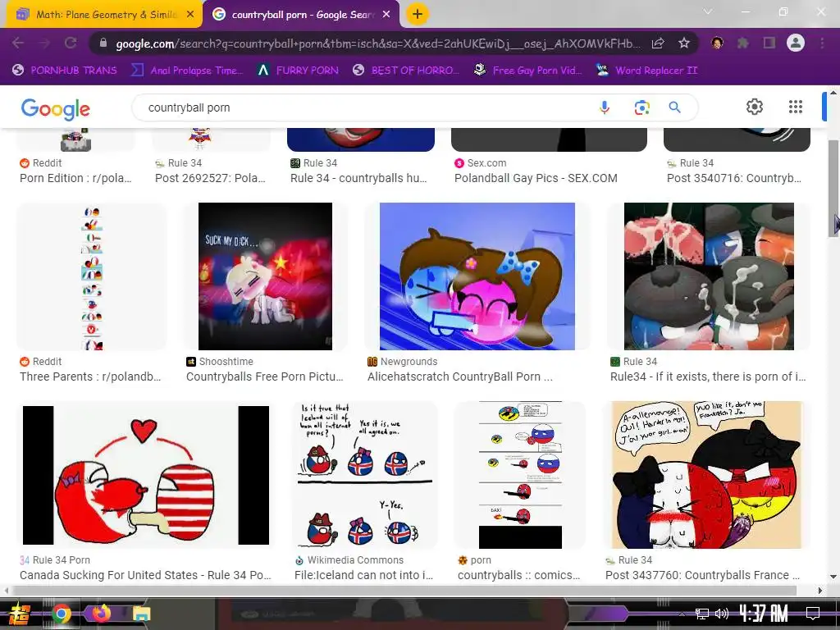
Task: Open a new tab with the plus button
Action: point(418,14)
